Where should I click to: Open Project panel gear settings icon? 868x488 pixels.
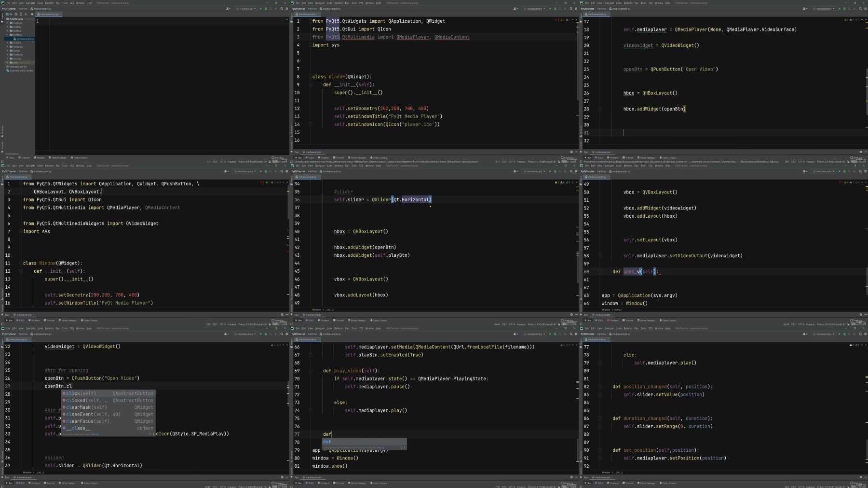[32, 14]
